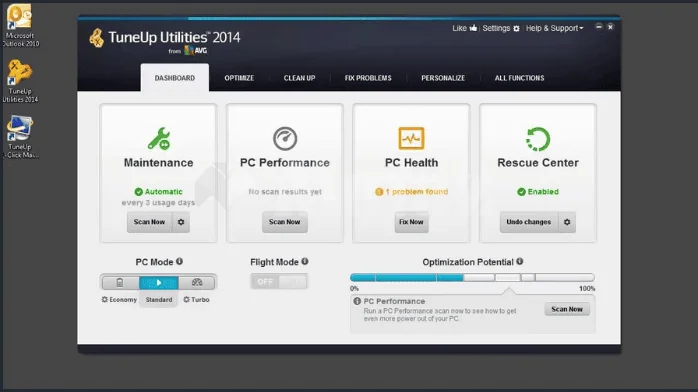Click Scan Now in Optimization Potential tip
The height and width of the screenshot is (392, 698).
pyautogui.click(x=567, y=309)
